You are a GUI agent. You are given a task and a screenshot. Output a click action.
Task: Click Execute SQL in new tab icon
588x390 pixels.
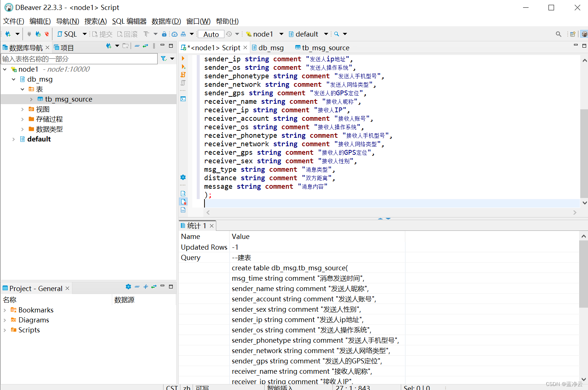click(x=183, y=66)
